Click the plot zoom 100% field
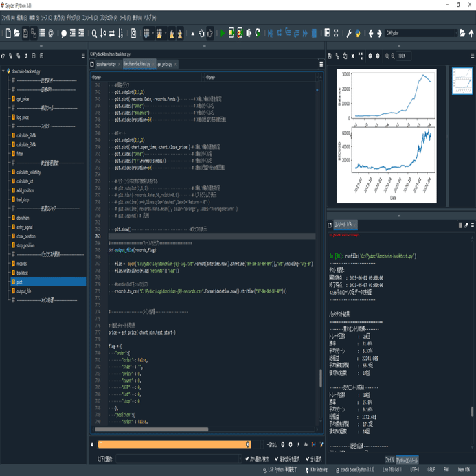This screenshot has width=476, height=476. (404, 56)
